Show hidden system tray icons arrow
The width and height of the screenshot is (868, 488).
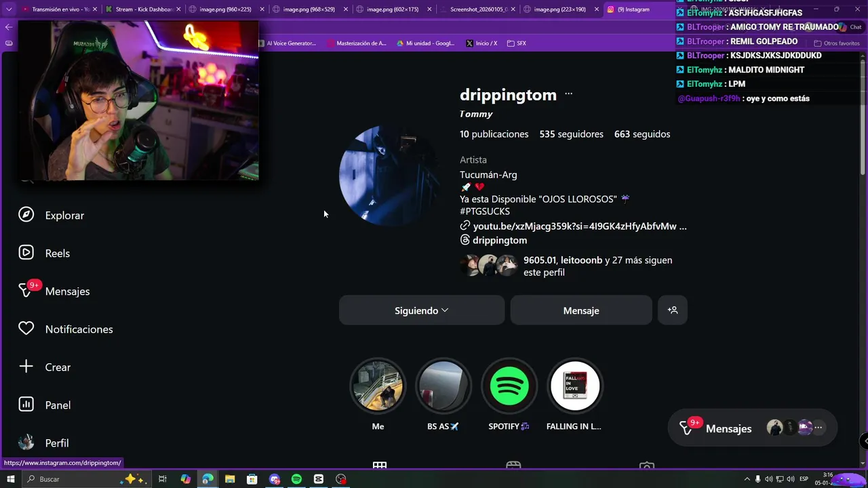(747, 479)
